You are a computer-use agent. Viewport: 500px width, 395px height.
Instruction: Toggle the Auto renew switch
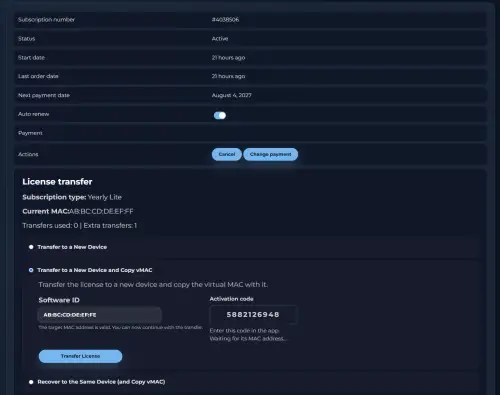pyautogui.click(x=220, y=115)
